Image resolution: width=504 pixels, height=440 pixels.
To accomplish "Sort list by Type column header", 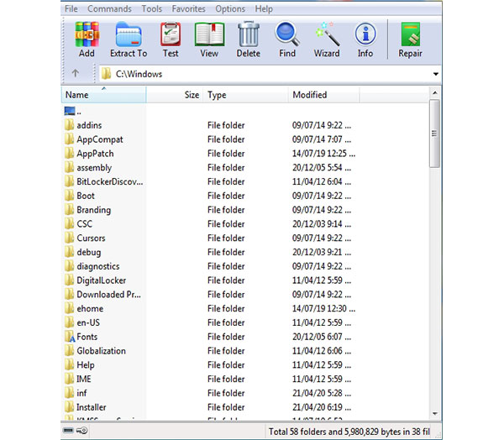I will [x=245, y=95].
